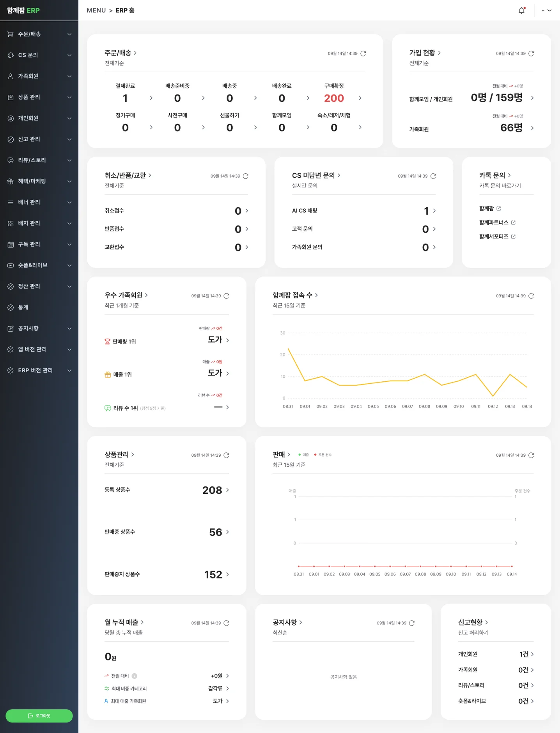
Task: Click the 공지사항 edit icon in sidebar
Action: click(x=11, y=329)
